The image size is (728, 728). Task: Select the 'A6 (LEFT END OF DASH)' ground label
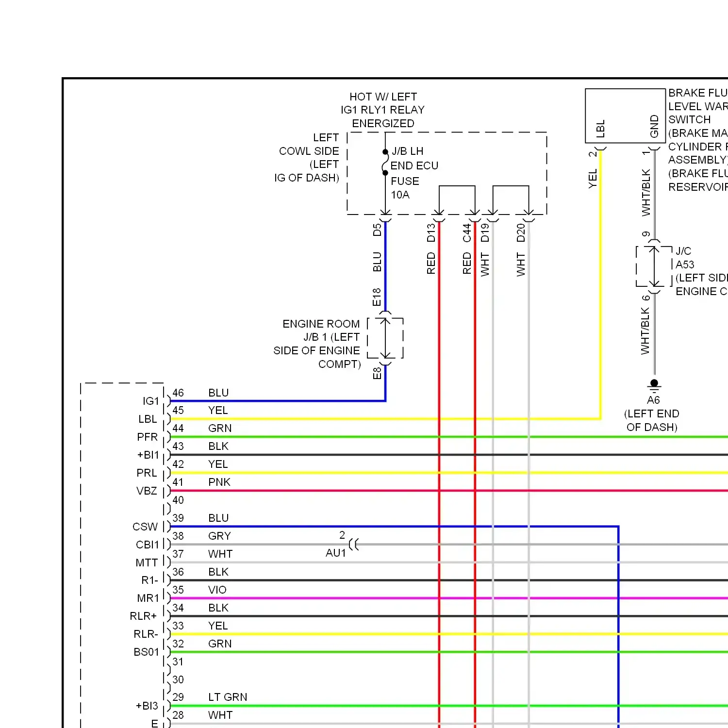(x=652, y=414)
